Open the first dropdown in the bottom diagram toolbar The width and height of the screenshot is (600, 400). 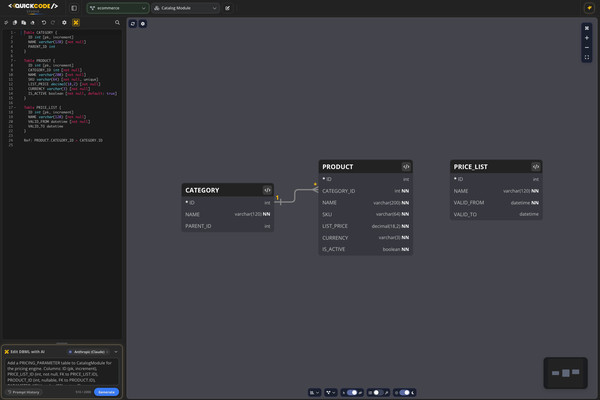tap(315, 392)
